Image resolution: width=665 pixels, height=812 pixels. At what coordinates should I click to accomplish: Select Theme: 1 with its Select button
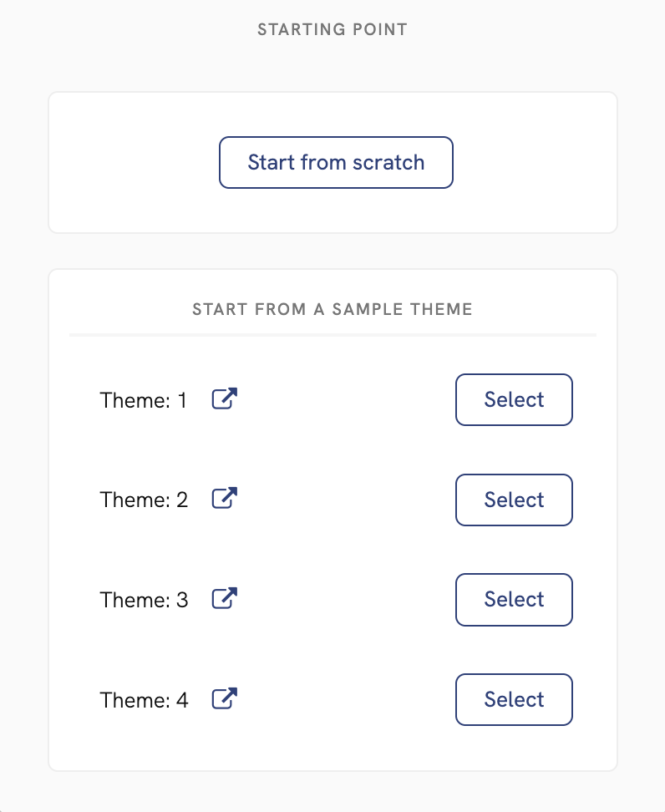coord(514,399)
